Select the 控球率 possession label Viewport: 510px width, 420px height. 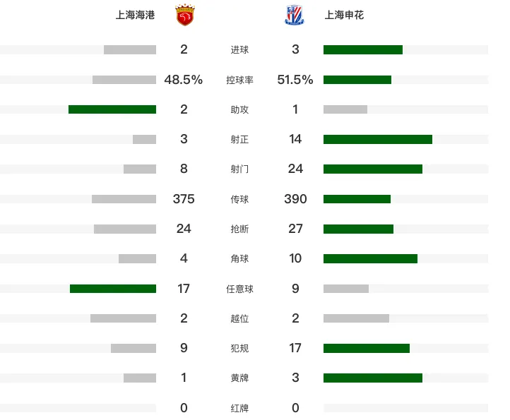(239, 80)
